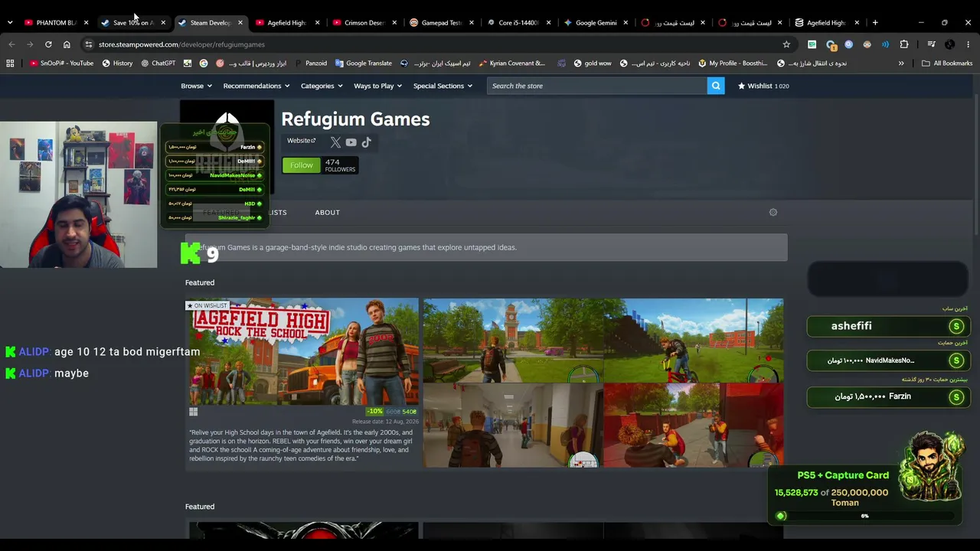Click into the Search the store field

[x=597, y=86]
